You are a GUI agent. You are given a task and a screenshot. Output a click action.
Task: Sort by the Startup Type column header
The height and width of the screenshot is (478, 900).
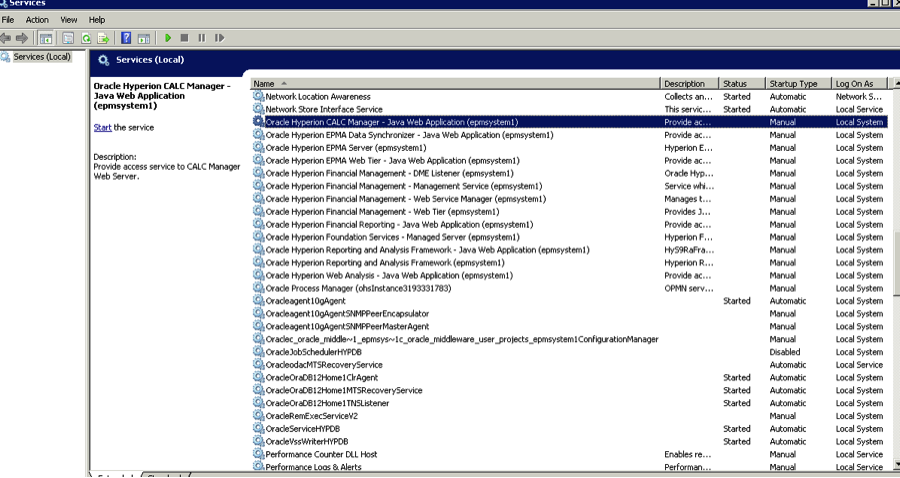coord(797,83)
